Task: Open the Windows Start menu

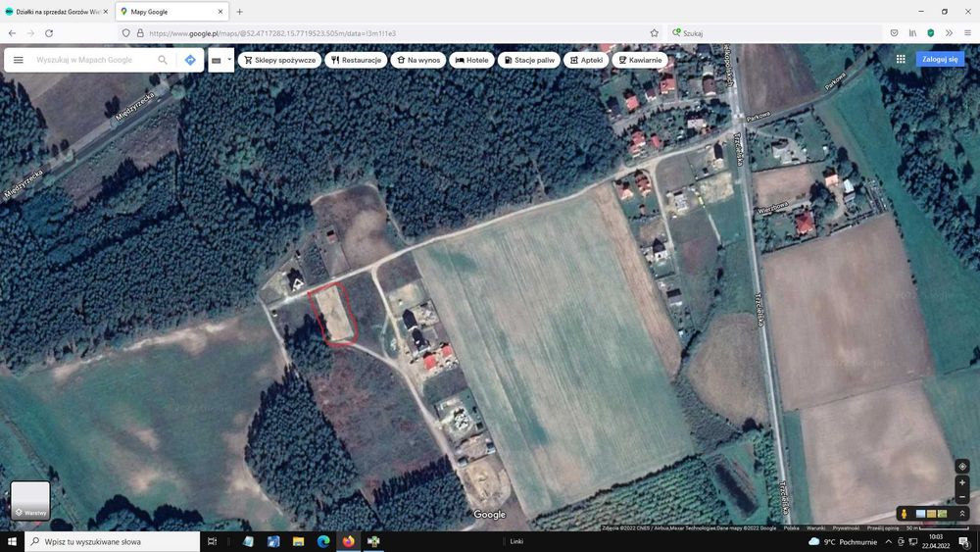Action: [12, 541]
